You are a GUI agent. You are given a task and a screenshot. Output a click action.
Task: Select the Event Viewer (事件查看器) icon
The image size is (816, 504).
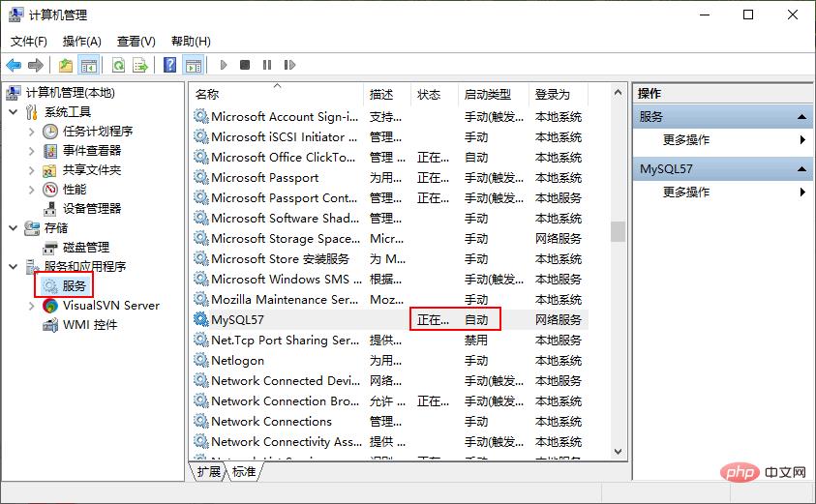(x=50, y=151)
